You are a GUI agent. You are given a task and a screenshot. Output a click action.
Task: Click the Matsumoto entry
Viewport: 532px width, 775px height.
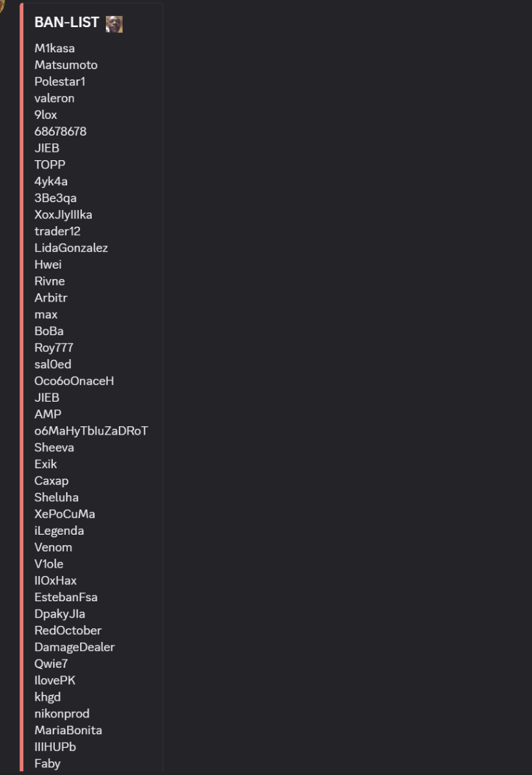tap(66, 65)
